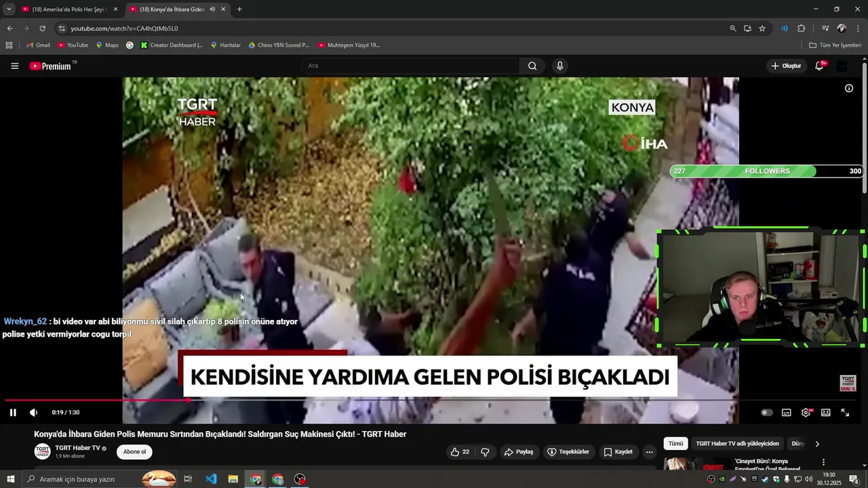
Task: Open the player settings gear
Action: (806, 412)
